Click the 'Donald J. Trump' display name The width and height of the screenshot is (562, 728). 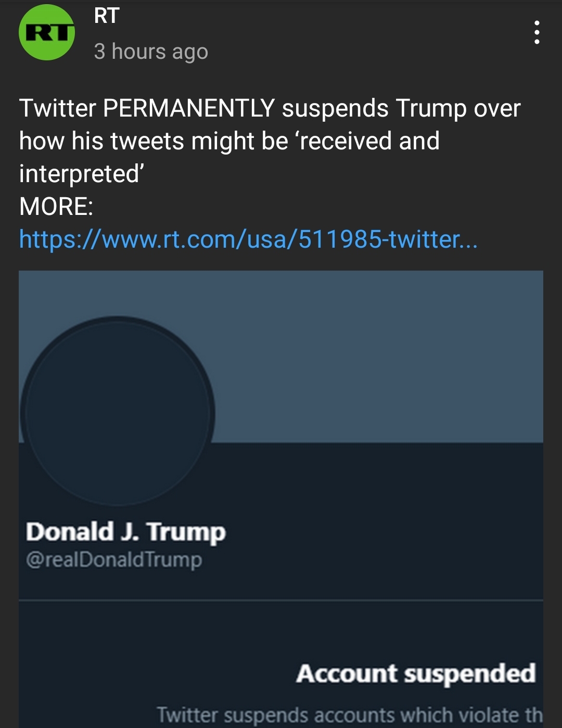126,532
